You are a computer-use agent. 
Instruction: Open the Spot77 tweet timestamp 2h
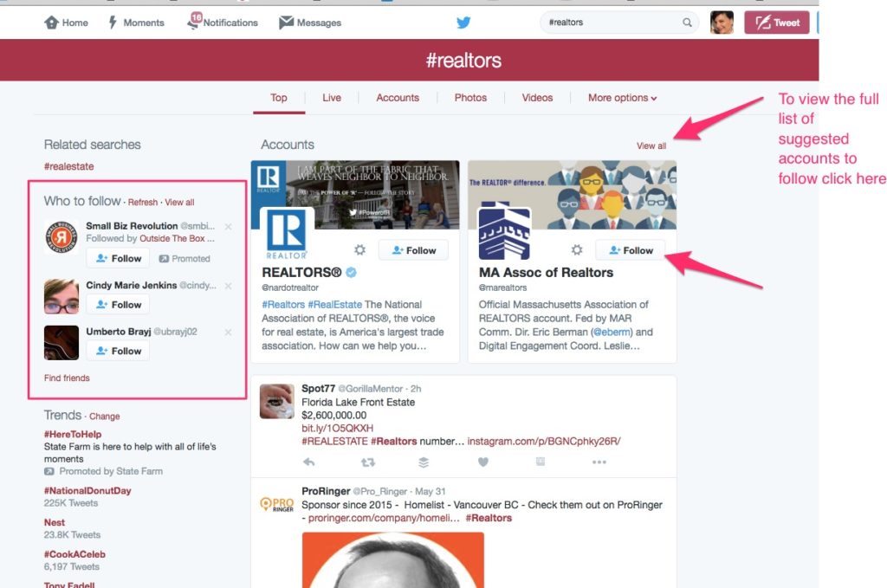pyautogui.click(x=416, y=389)
